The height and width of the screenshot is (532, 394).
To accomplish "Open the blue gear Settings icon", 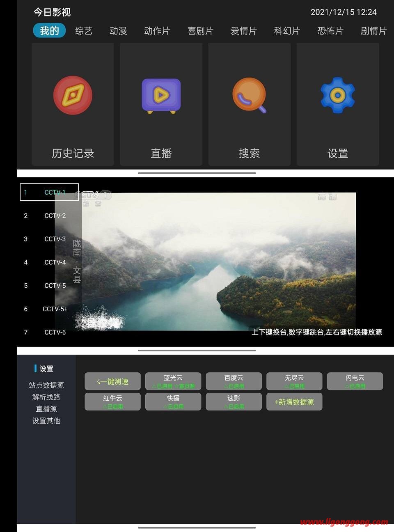I will click(x=337, y=96).
